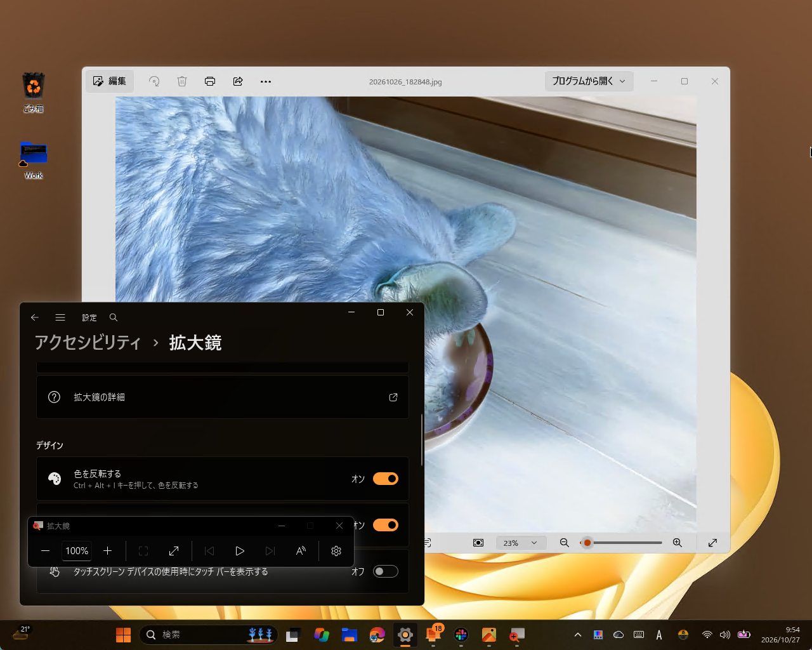Image resolution: width=812 pixels, height=650 pixels.
Task: Open the 23% zoom level dropdown
Action: (x=520, y=543)
